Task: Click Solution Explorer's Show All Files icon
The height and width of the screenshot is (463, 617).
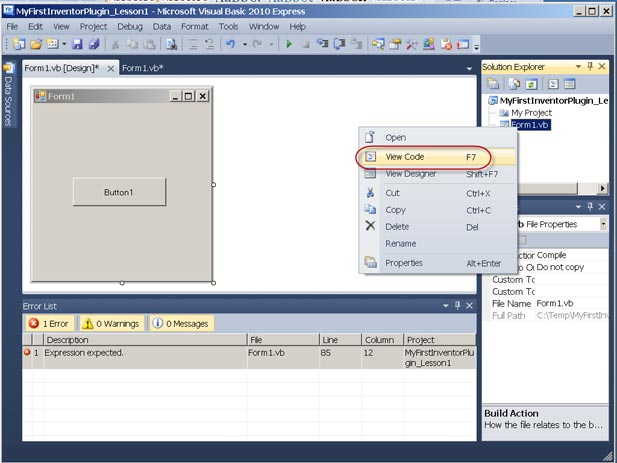Action: tap(514, 84)
